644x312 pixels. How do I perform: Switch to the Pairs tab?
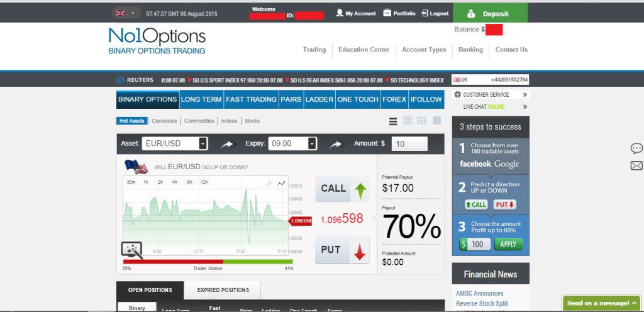(x=291, y=99)
